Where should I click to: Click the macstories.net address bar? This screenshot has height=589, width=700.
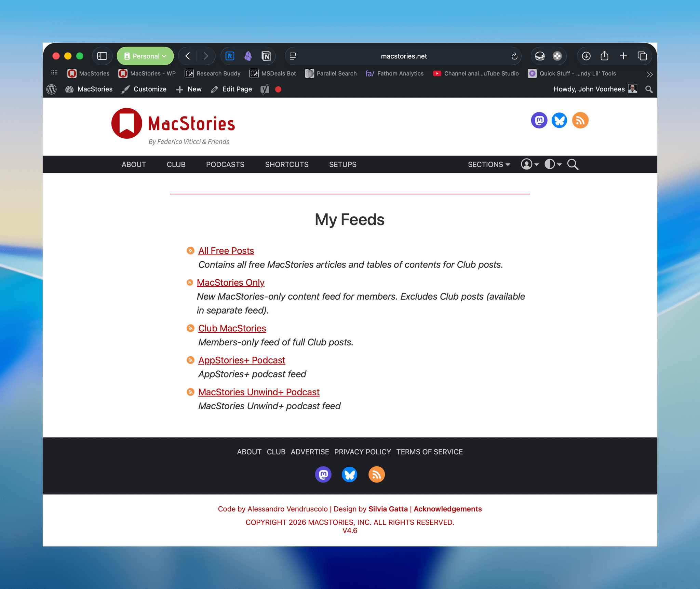(404, 56)
